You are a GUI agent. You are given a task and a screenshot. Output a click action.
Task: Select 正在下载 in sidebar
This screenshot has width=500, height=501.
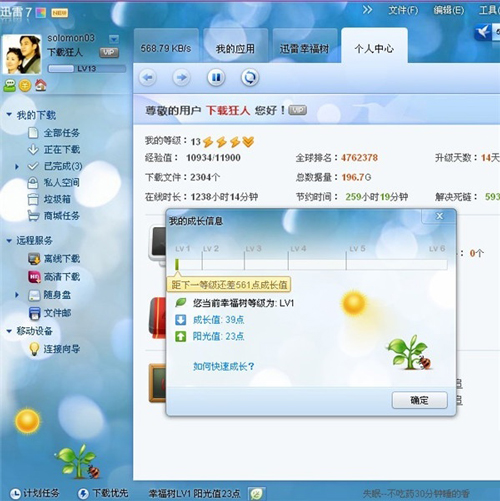point(62,150)
